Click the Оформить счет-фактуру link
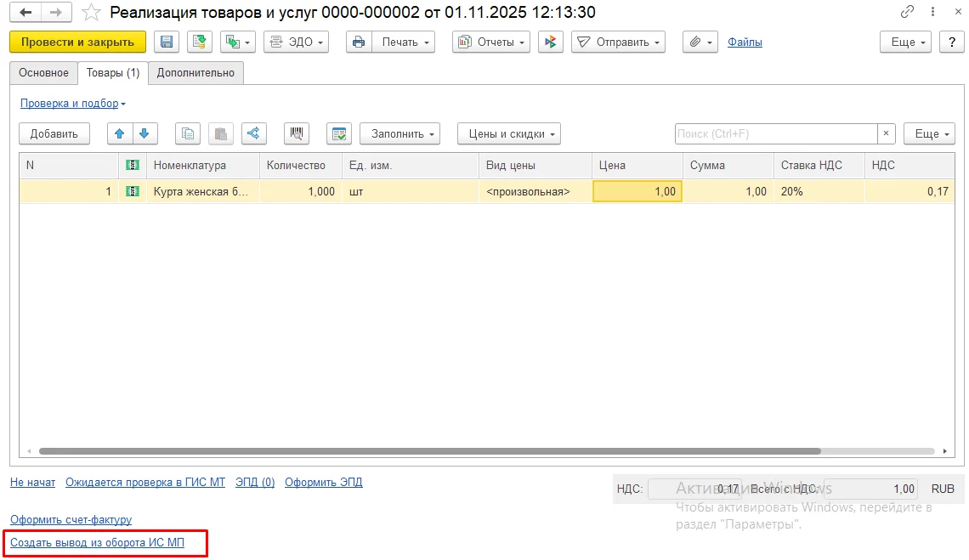 coord(71,520)
